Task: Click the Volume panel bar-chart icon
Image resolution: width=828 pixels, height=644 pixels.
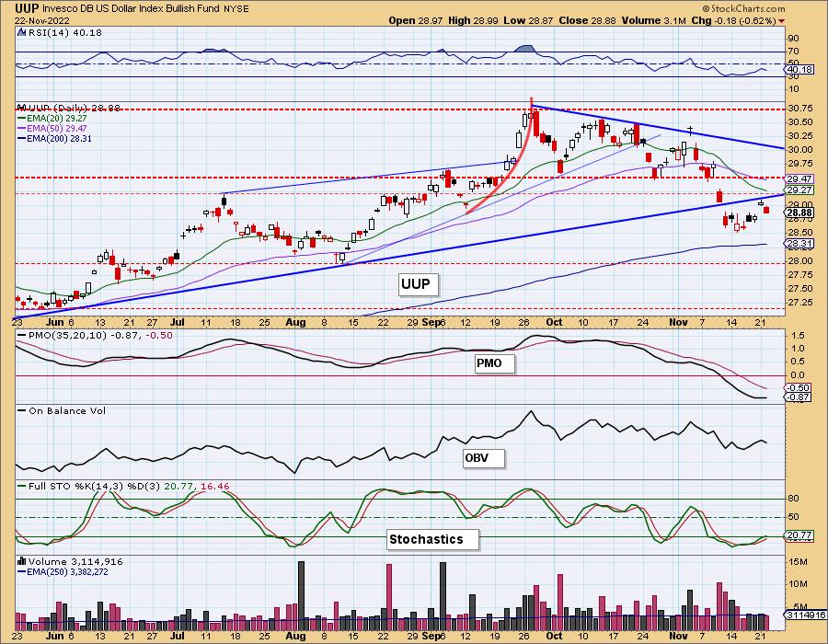Action: coord(22,561)
